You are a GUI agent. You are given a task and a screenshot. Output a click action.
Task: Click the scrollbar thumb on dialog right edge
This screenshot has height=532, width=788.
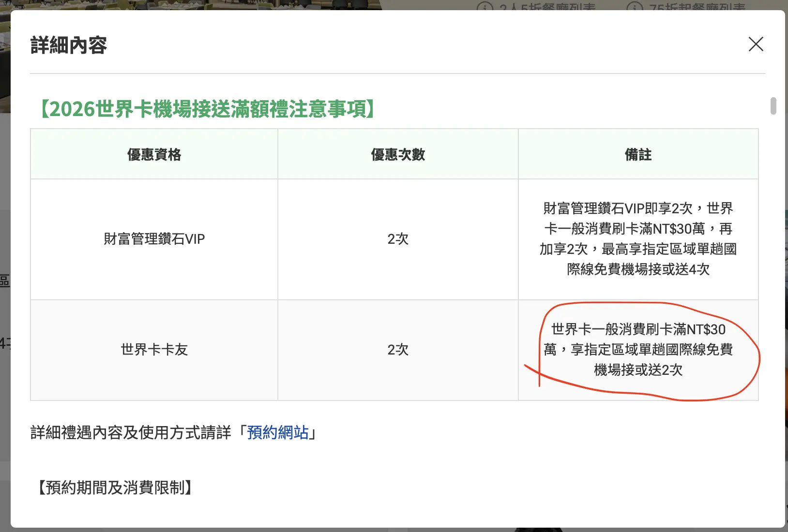773,105
